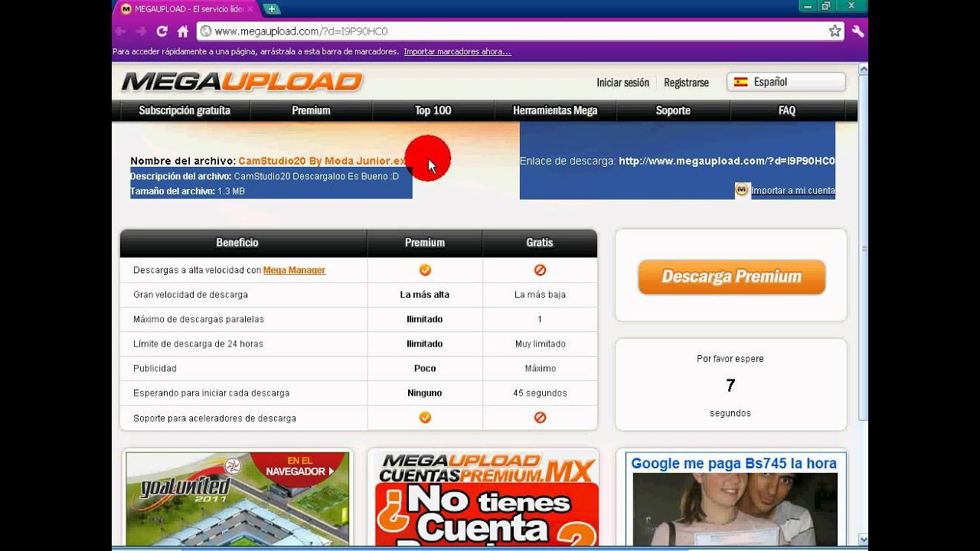The height and width of the screenshot is (551, 980).
Task: Click 'Descripción del archivo' text line
Action: 264,176
